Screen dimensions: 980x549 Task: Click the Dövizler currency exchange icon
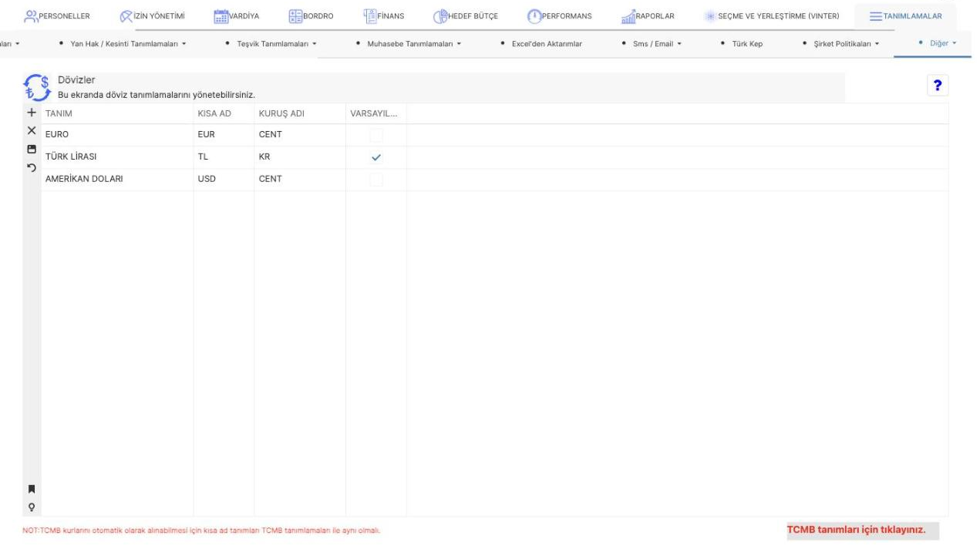37,87
